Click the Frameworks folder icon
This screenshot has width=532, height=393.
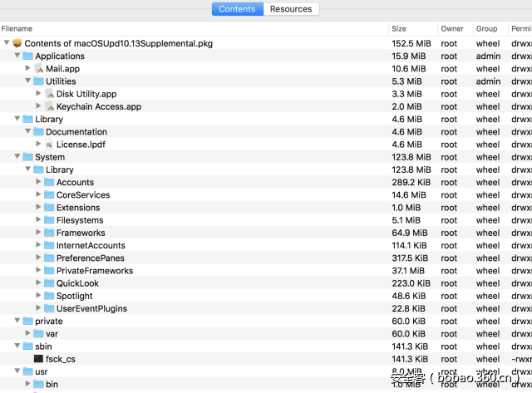tap(50, 233)
